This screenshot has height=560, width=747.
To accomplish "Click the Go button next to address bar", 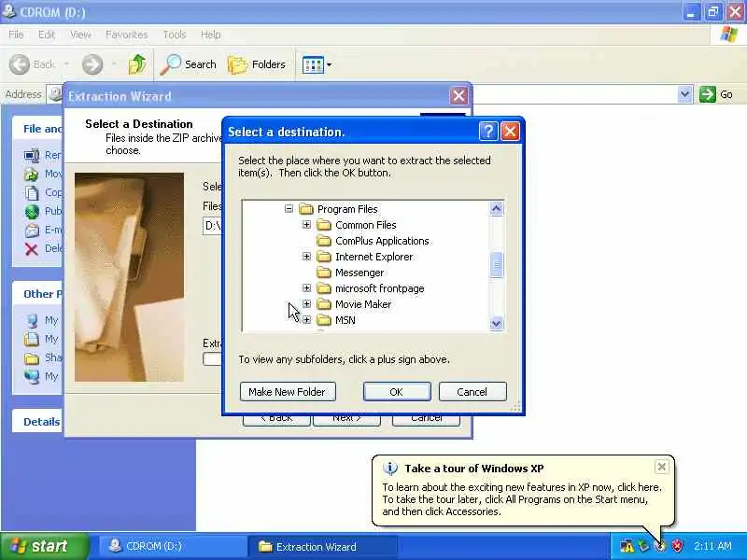I will (716, 94).
